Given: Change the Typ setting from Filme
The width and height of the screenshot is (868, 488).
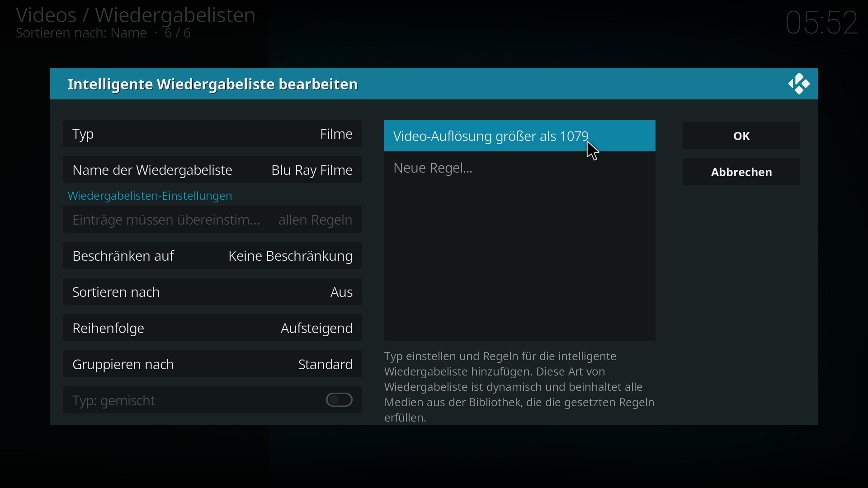Looking at the screenshot, I should [x=212, y=134].
